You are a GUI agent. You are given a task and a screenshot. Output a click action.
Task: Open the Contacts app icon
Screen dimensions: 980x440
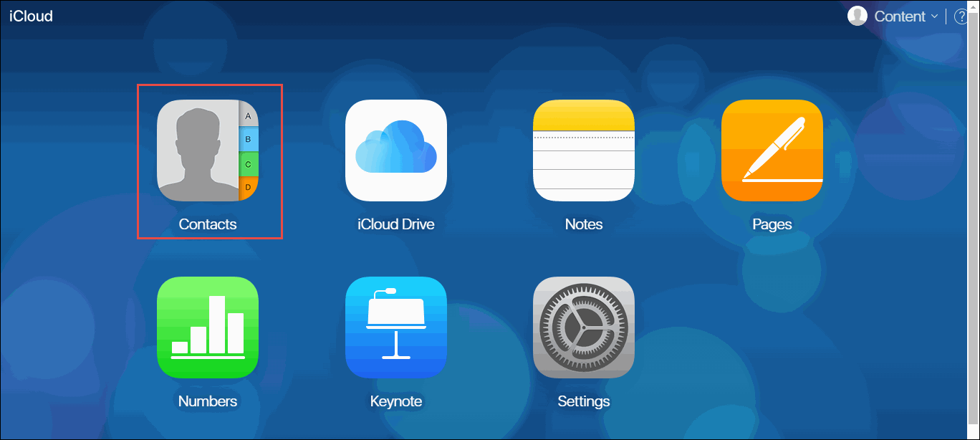[x=208, y=150]
